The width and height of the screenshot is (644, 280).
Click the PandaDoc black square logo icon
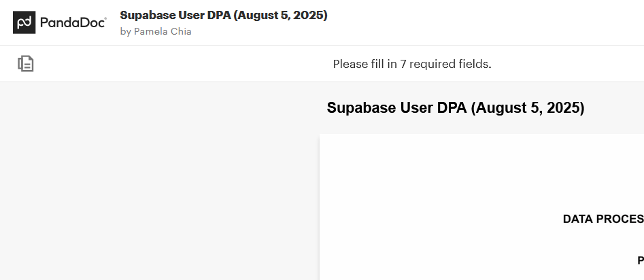(x=24, y=22)
